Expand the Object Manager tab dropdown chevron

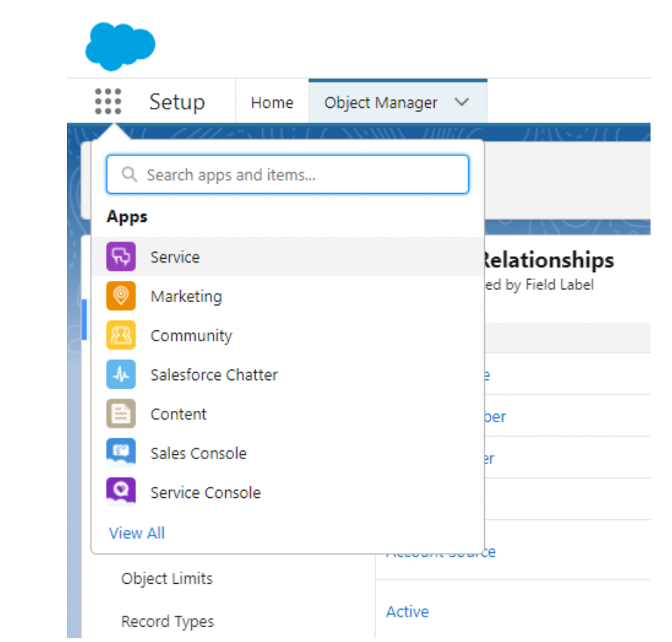pos(461,103)
